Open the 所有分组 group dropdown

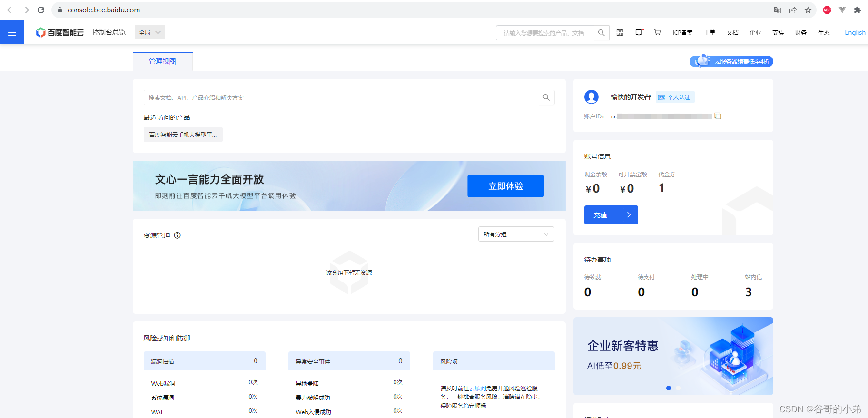coord(516,234)
